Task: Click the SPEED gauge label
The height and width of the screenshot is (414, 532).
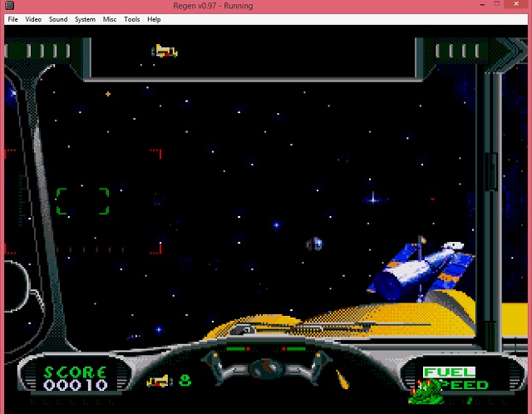Action: pyautogui.click(x=465, y=385)
